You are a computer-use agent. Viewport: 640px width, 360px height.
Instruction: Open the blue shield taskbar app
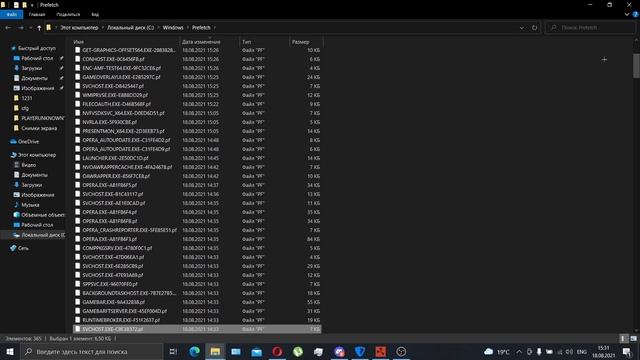(360, 351)
